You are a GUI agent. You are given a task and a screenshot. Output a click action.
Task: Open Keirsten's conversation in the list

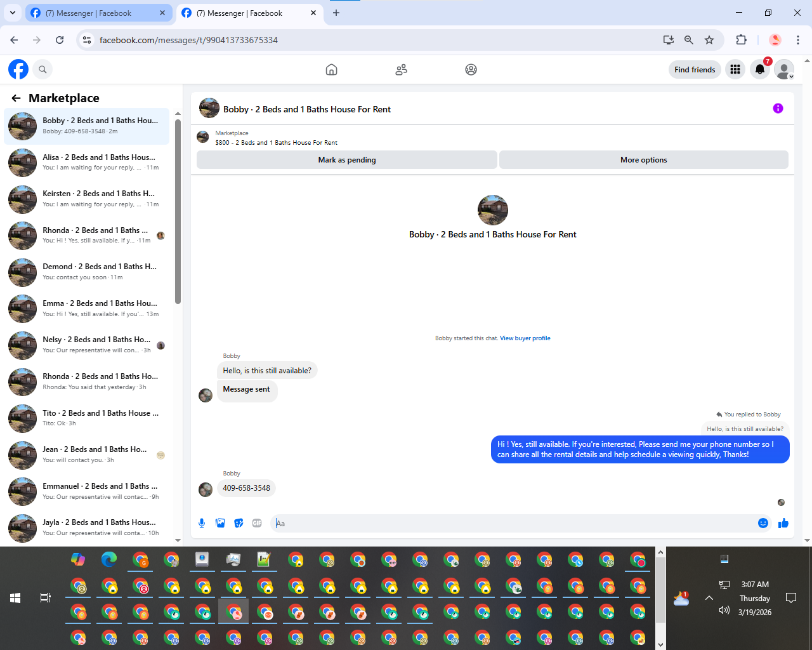tap(87, 199)
